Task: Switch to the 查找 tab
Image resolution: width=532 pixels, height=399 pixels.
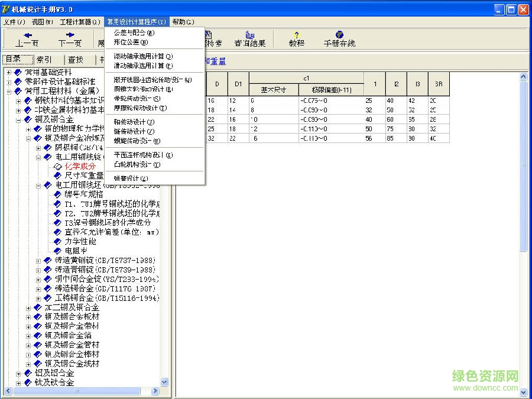Action: pyautogui.click(x=75, y=59)
